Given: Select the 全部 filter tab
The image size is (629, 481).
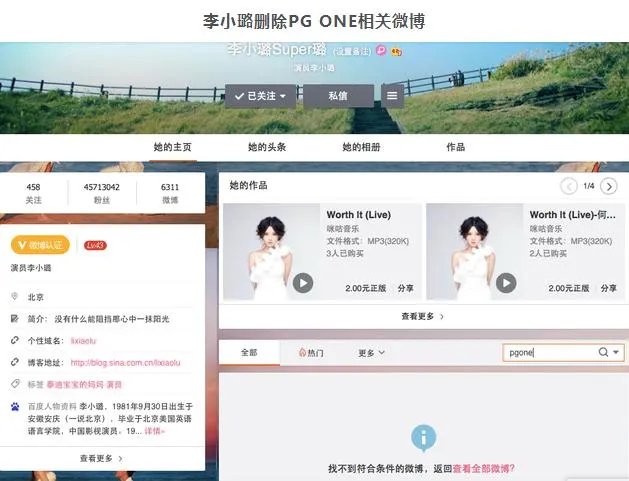Looking at the screenshot, I should (249, 353).
